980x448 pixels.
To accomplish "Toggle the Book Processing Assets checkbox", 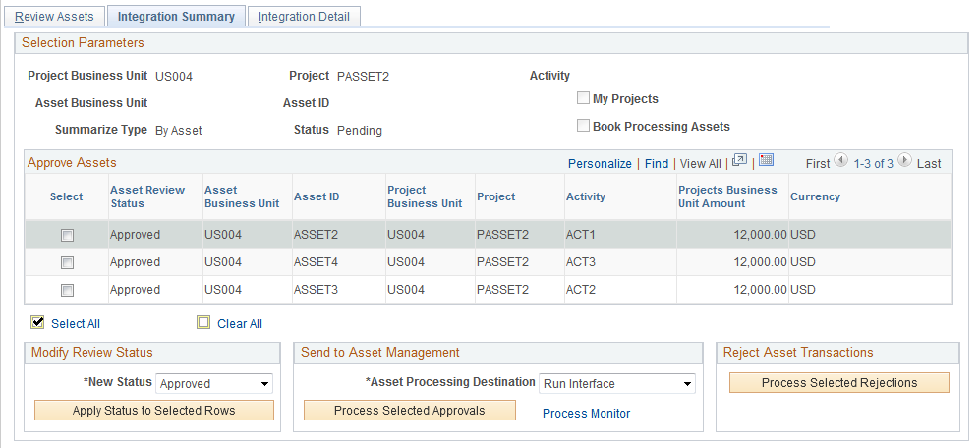I will pos(584,126).
